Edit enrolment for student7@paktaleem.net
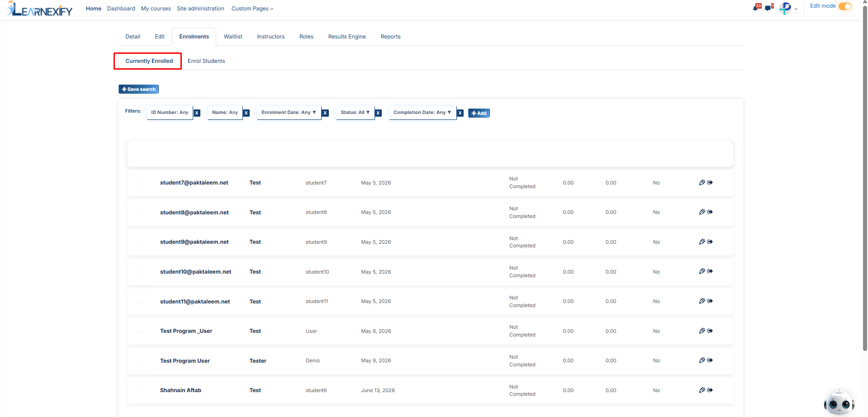The height and width of the screenshot is (417, 868). pyautogui.click(x=702, y=183)
